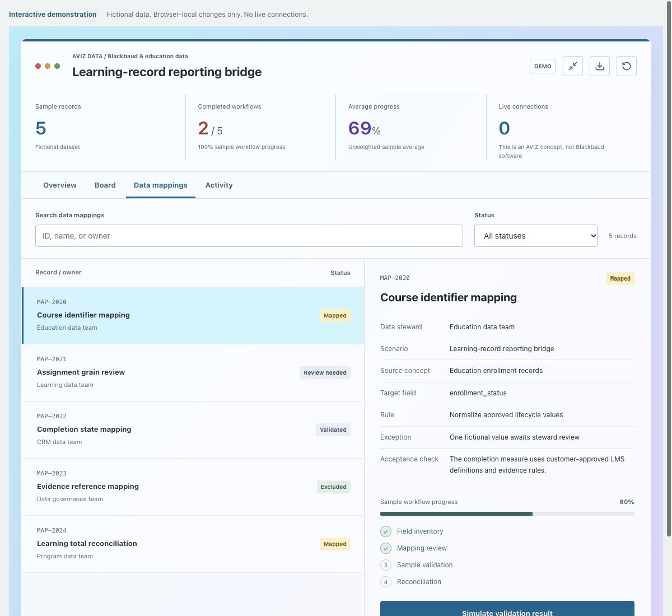This screenshot has width=672, height=616.
Task: Click the Sample records count 5
Action: coord(41,128)
